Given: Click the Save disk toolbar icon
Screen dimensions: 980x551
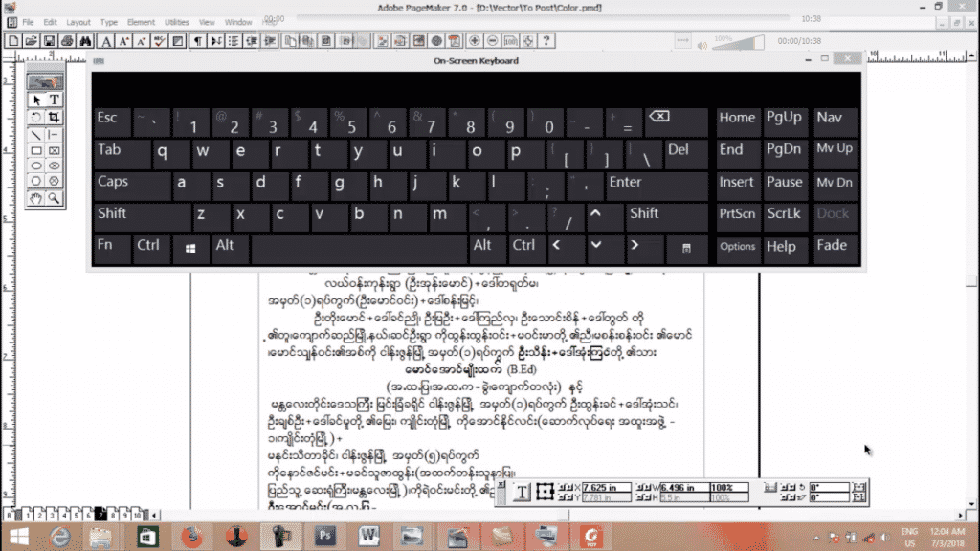Looking at the screenshot, I should point(49,41).
